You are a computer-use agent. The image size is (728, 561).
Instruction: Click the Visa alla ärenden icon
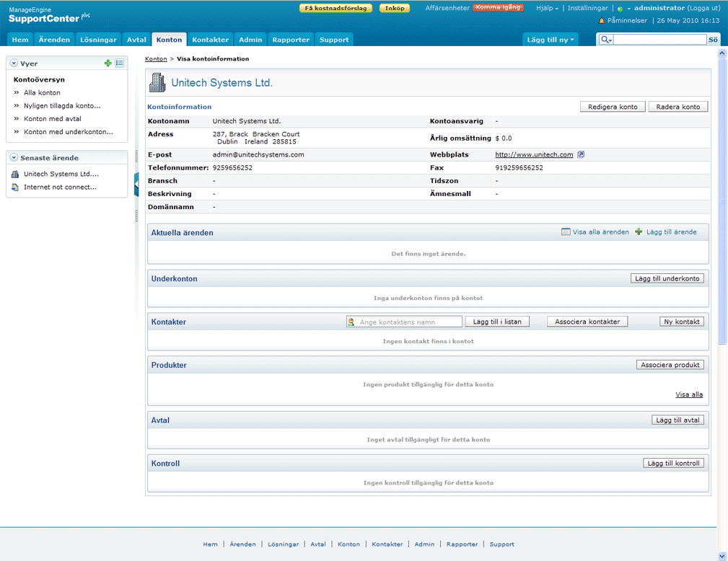(x=566, y=231)
